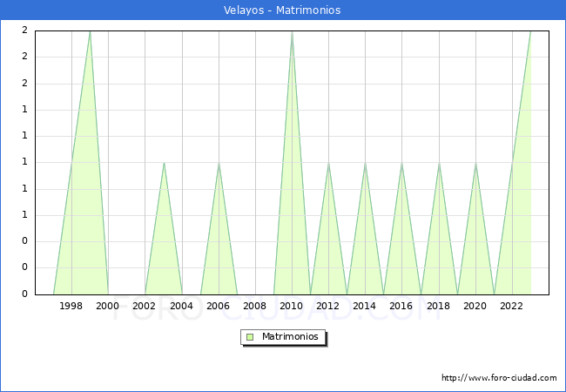Click the 2012 triangle peak
This screenshot has width=566, height=392.
point(328,163)
